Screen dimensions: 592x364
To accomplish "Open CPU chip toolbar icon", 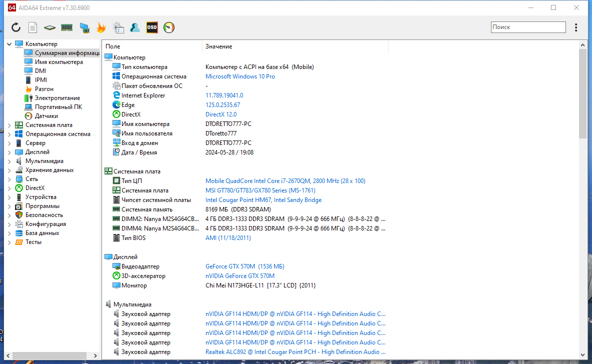I will point(49,27).
